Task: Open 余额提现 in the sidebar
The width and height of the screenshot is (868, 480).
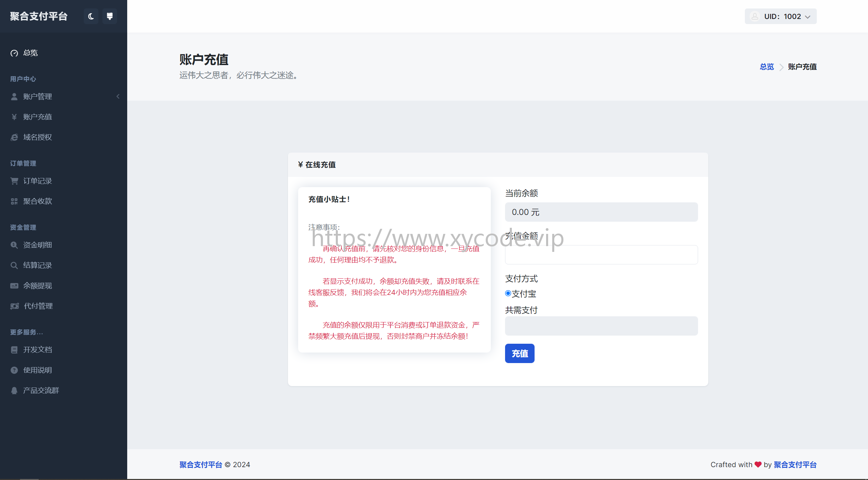Action: (37, 286)
